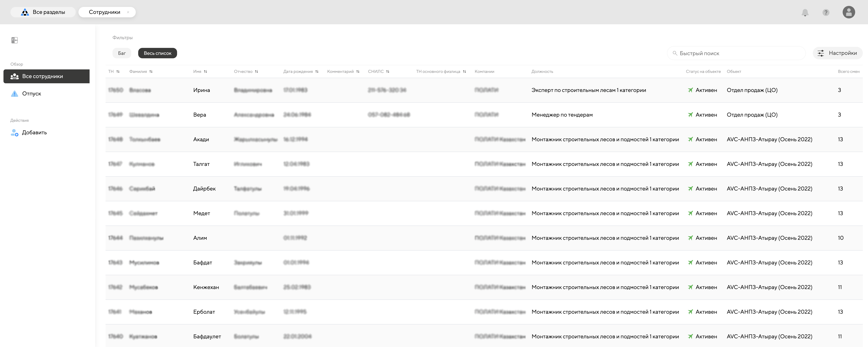Click the Компании column header
This screenshot has height=347, width=868.
coord(484,71)
